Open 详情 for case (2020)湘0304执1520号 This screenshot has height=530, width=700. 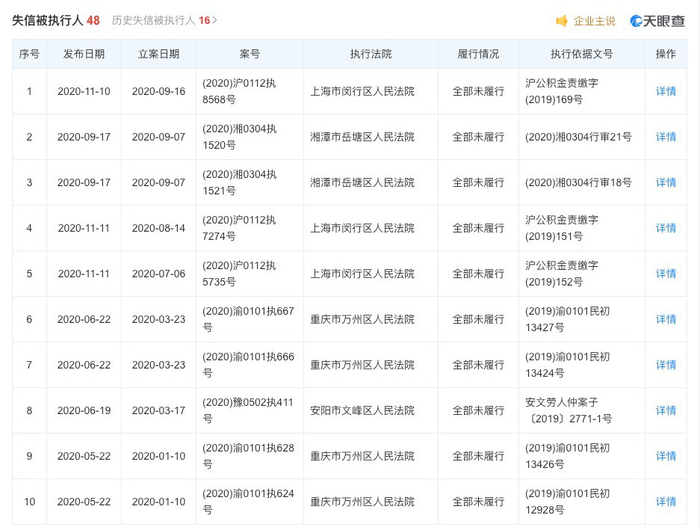coord(666,137)
